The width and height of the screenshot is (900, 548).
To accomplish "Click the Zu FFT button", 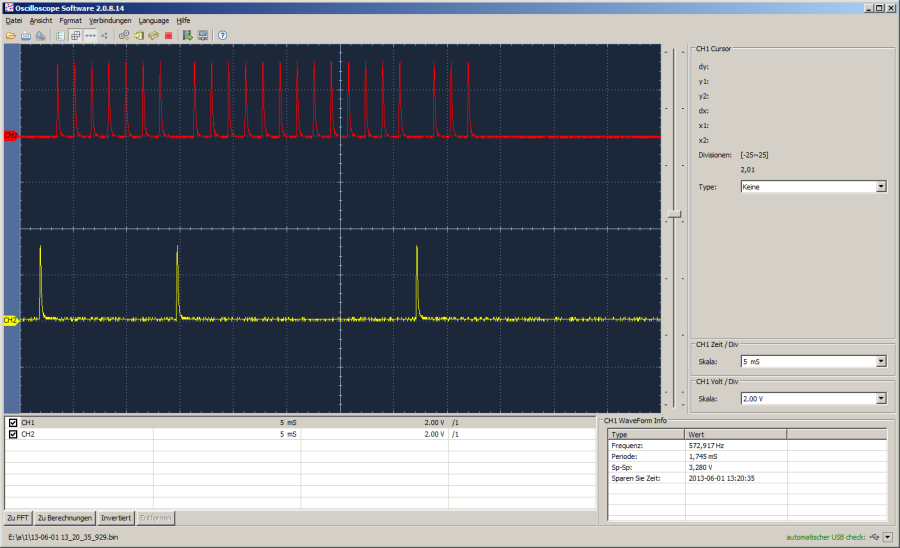I will tap(17, 518).
